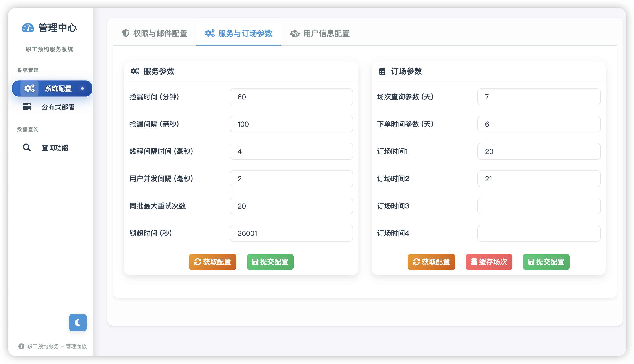Toggle dark mode with moon button
The height and width of the screenshot is (364, 634).
(78, 322)
